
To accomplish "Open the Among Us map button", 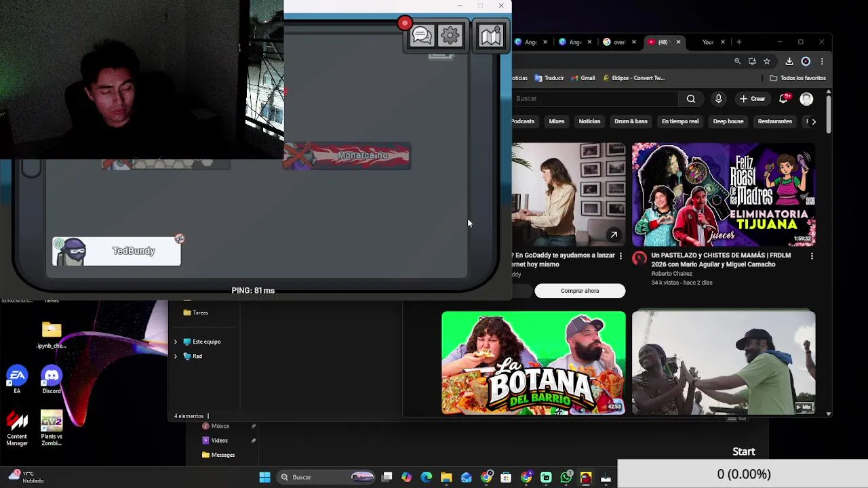I will 490,36.
